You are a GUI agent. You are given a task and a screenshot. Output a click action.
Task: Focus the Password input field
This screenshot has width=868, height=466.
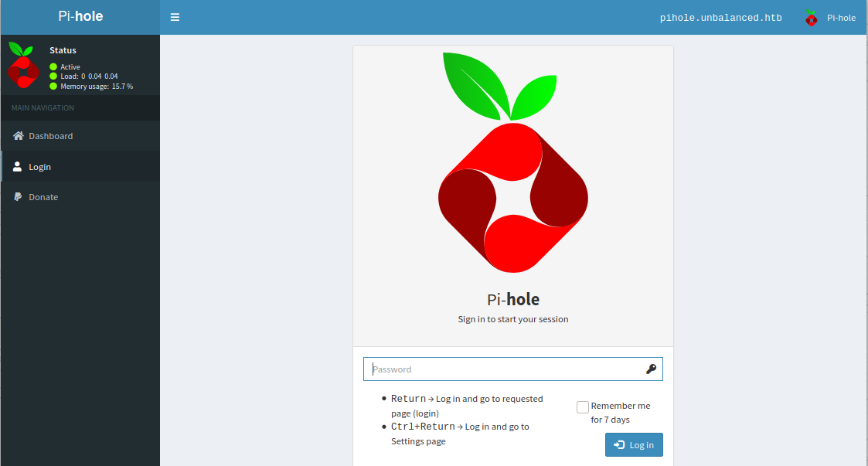pos(512,369)
